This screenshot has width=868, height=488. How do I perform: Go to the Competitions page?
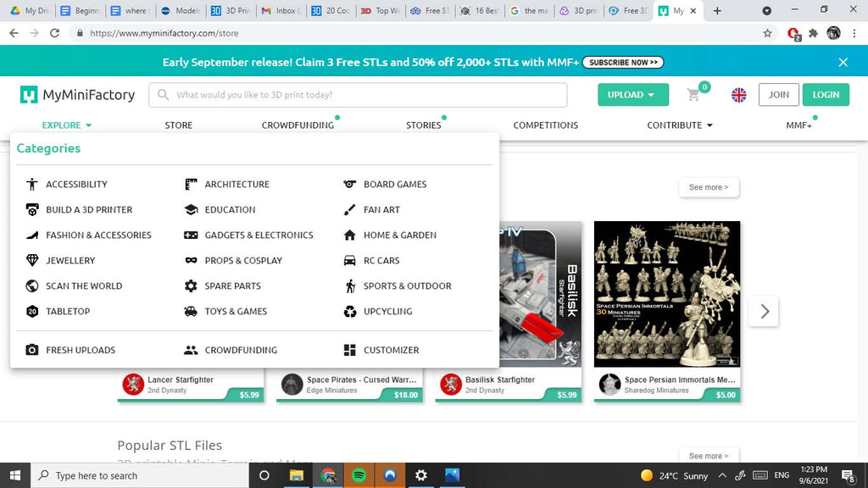point(545,125)
